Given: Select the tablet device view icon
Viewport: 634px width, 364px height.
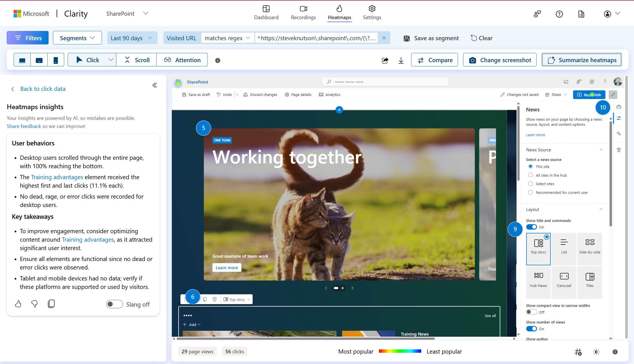Looking at the screenshot, I should (x=39, y=60).
